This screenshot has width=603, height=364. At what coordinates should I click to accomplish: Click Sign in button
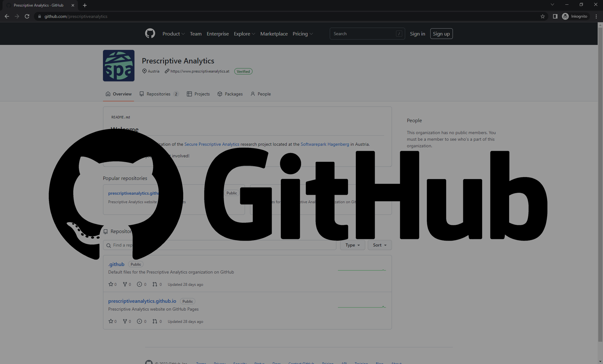pos(416,34)
